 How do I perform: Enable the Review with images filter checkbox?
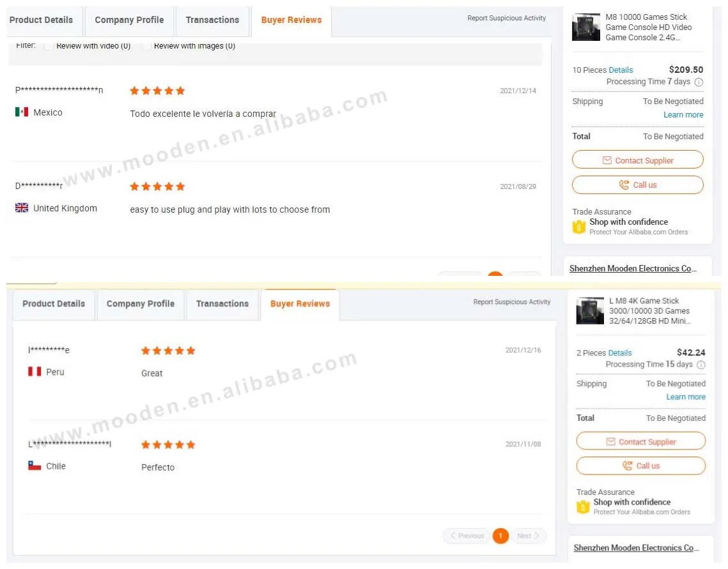[x=146, y=46]
